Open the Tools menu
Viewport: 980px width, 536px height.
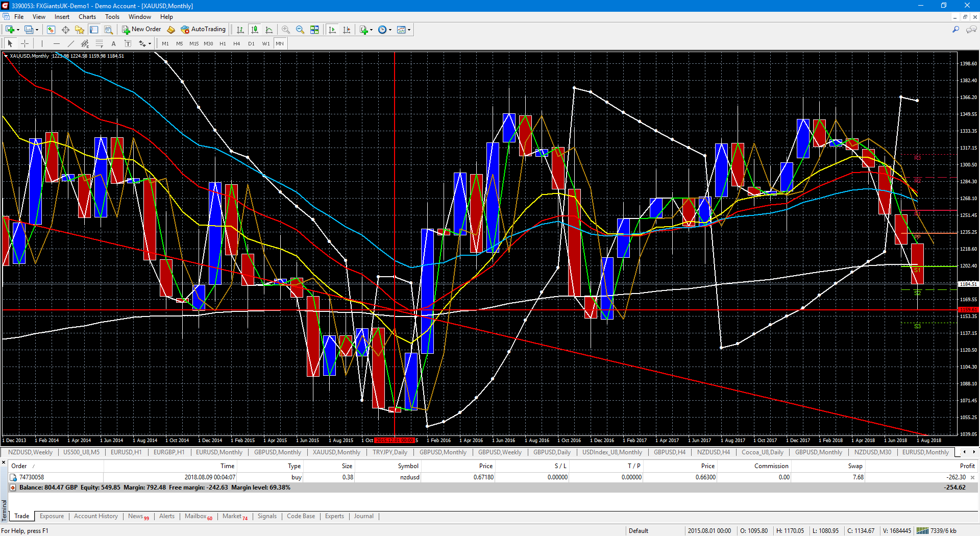112,17
